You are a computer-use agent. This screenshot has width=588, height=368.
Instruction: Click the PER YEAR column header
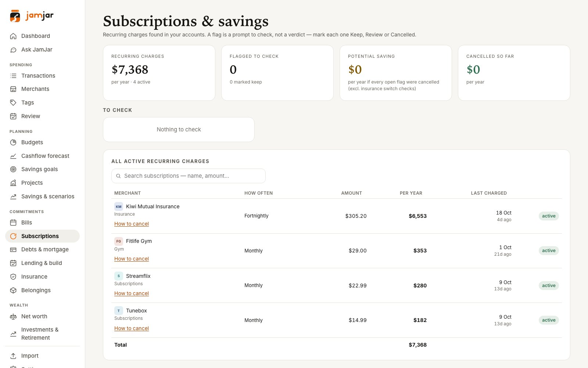click(x=411, y=193)
